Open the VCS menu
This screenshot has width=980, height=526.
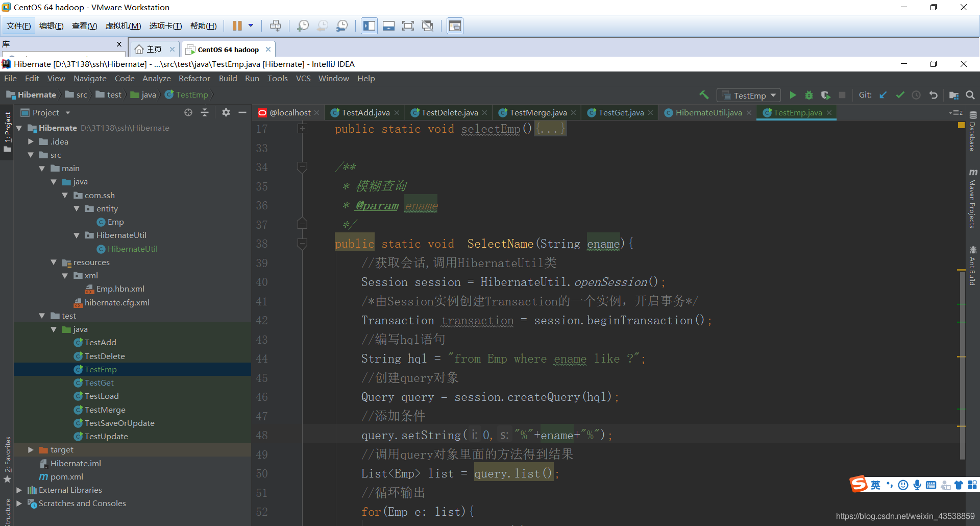click(303, 78)
